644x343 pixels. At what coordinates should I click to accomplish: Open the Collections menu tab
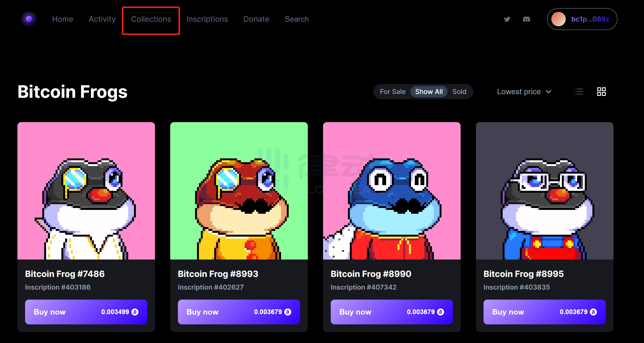(150, 19)
